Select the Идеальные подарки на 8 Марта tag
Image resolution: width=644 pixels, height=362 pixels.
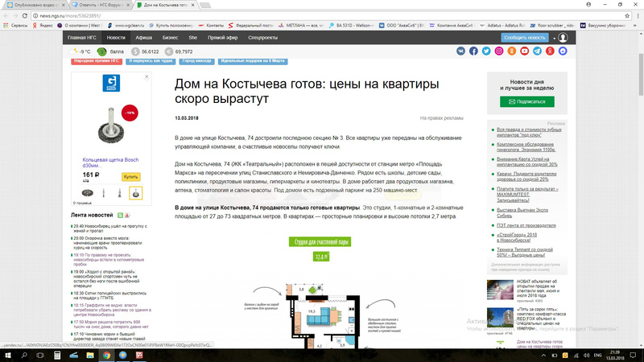tap(253, 61)
